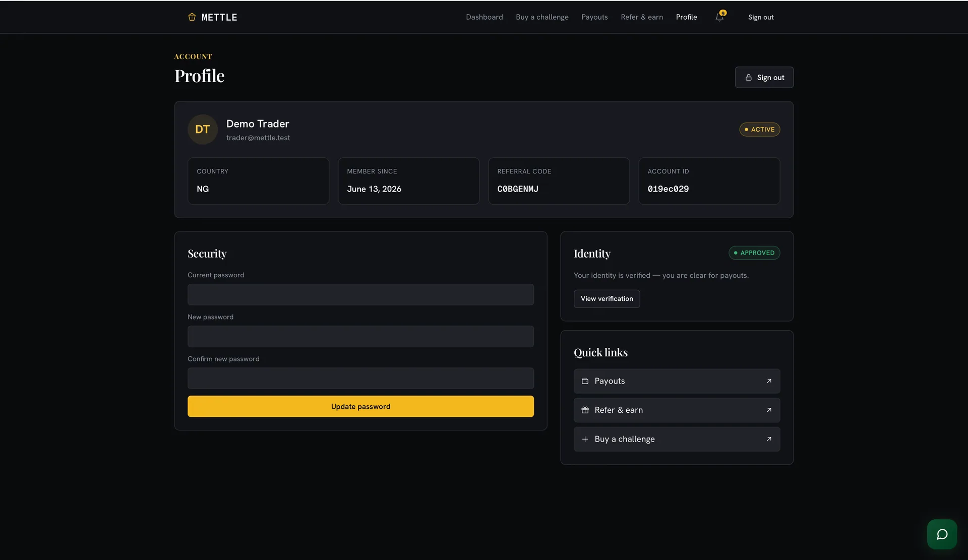Click the plus icon beside Buy a challenge
The image size is (968, 560).
585,439
